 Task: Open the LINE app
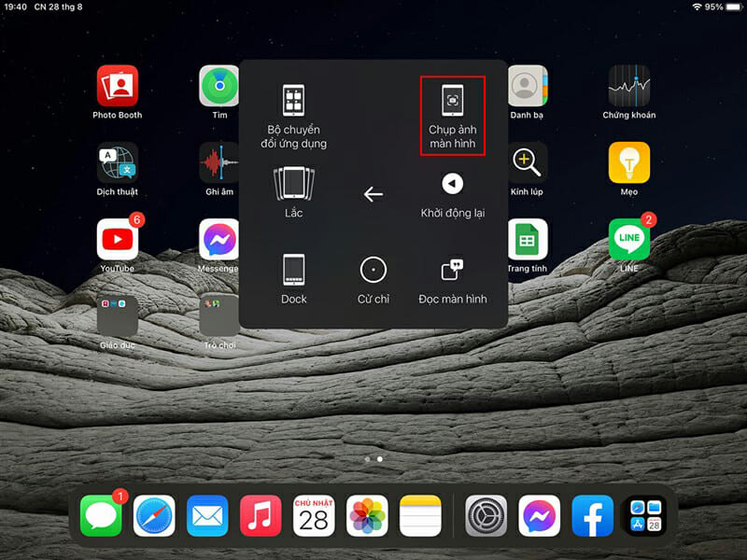[628, 240]
